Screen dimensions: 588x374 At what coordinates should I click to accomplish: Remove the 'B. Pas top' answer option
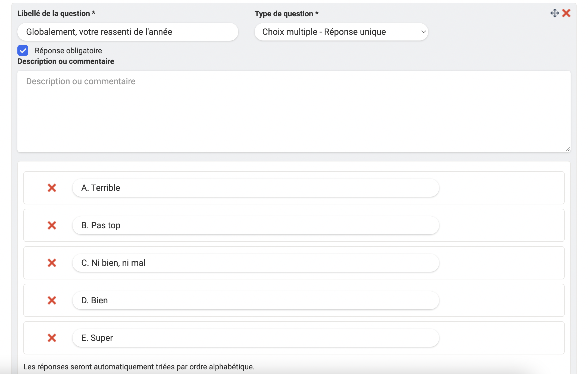52,225
